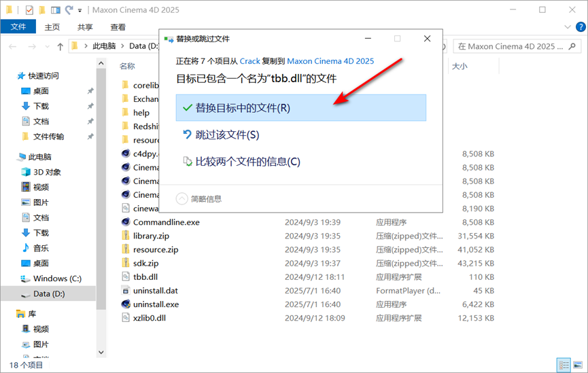588x373 pixels.
Task: Sort by the 大小 column header
Action: click(x=460, y=66)
